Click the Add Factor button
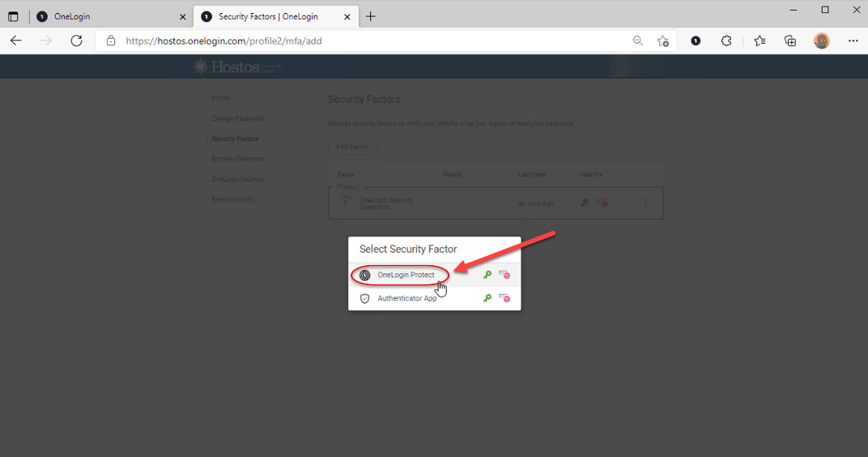Image resolution: width=868 pixels, height=457 pixels. tap(353, 147)
